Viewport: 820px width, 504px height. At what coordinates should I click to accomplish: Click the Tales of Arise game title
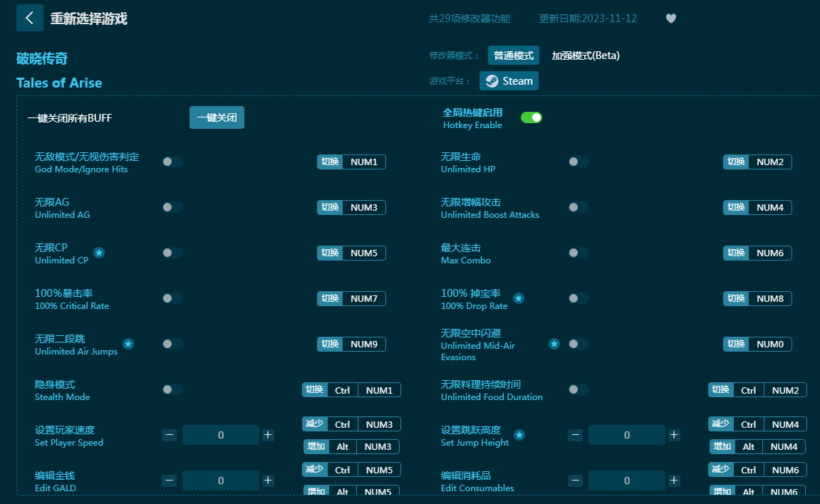pos(59,83)
